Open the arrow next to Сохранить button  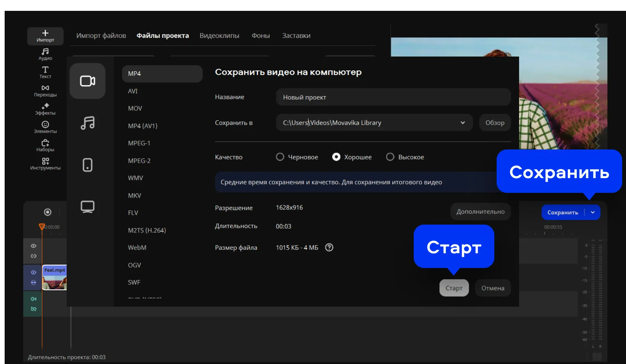click(593, 212)
